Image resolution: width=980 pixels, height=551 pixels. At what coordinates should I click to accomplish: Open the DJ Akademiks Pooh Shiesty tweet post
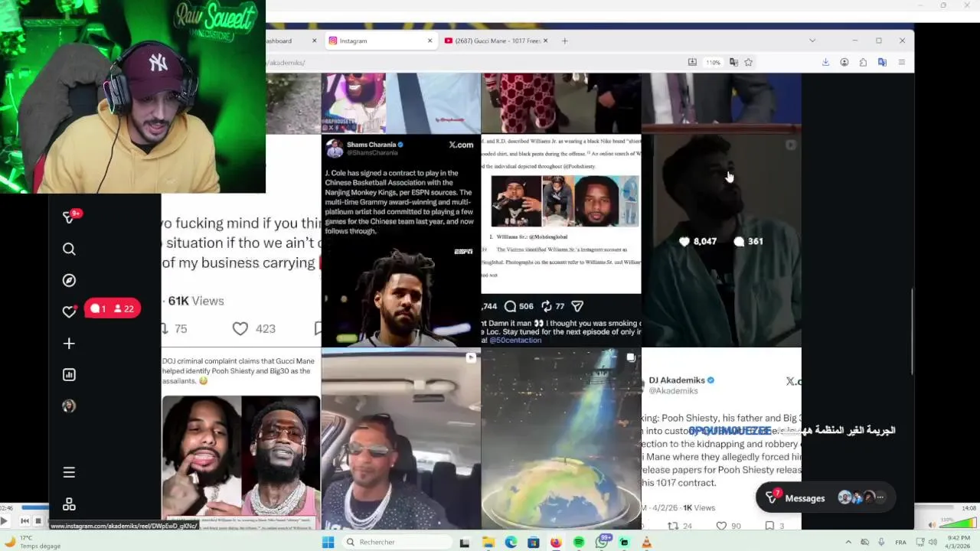[x=721, y=439]
